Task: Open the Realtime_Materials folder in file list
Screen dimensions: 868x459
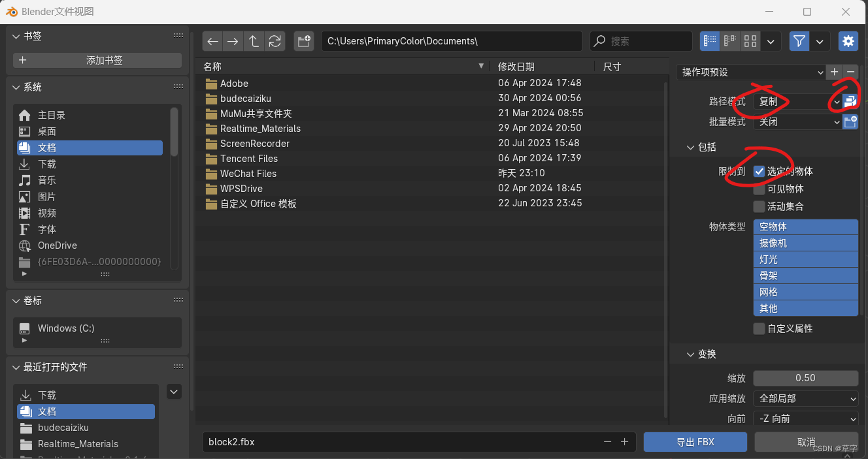Action: (x=431, y=128)
